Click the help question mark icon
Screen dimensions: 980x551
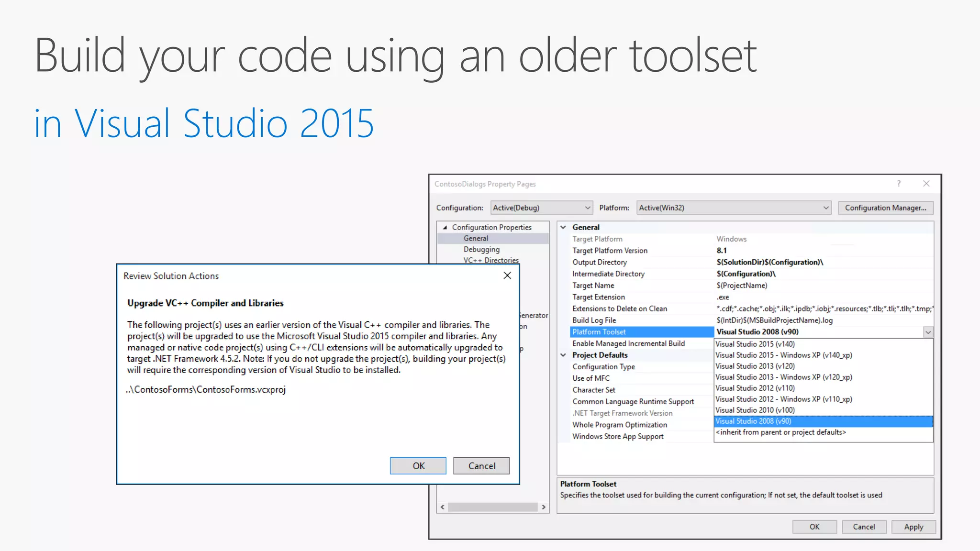coord(899,184)
